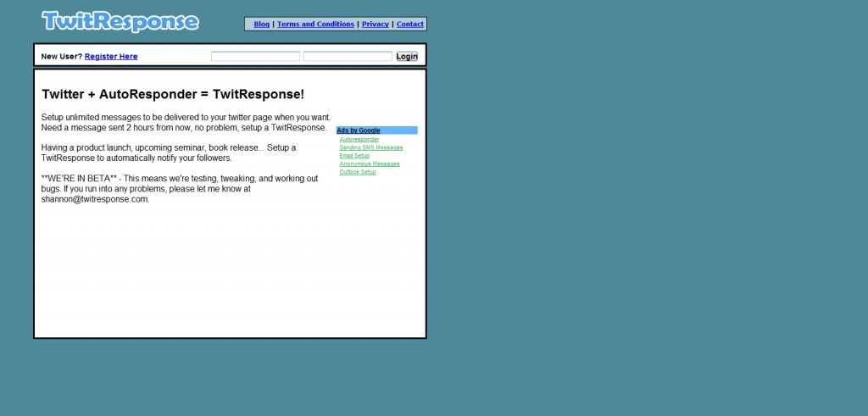
Task: Focus the first login input field
Action: click(255, 57)
